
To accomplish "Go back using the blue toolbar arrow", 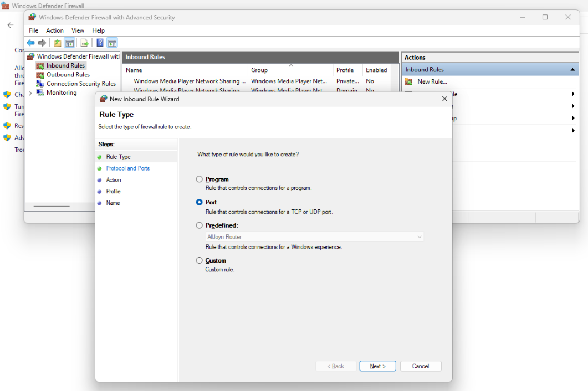I will (30, 43).
